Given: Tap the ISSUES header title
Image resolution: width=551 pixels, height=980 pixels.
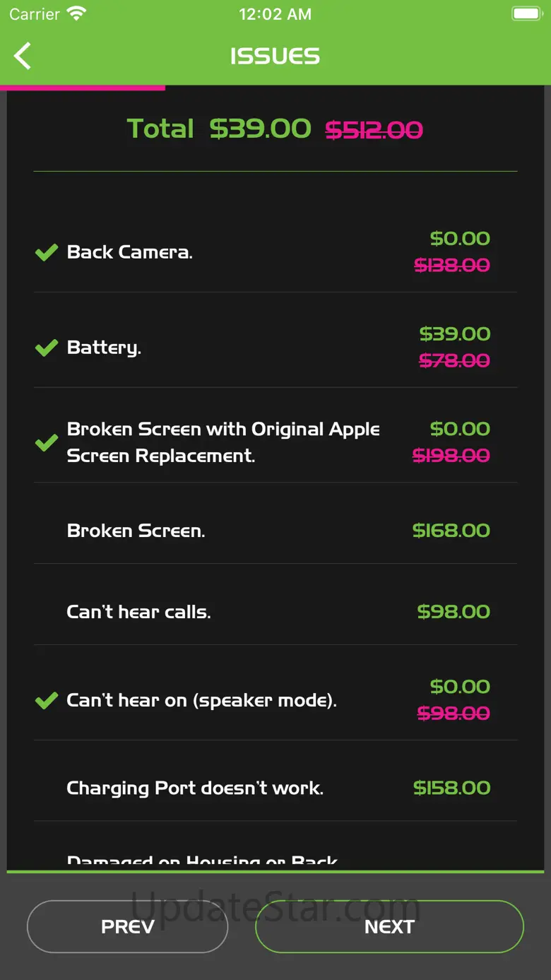Looking at the screenshot, I should 275,57.
